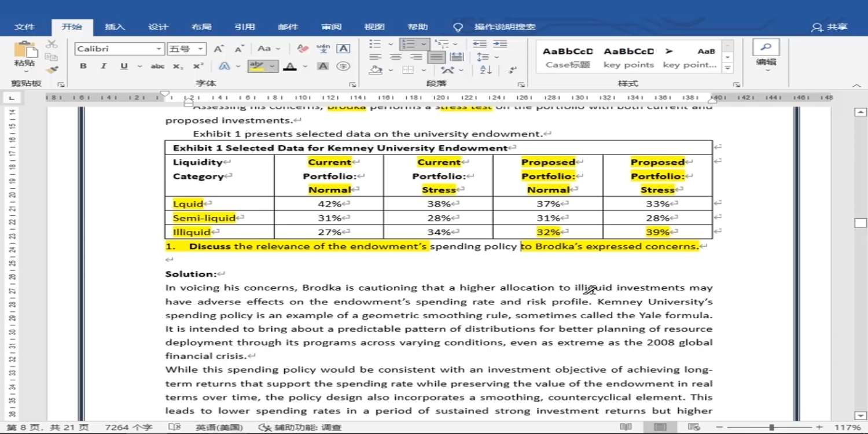Screen dimensions: 868x434
Task: Click the Increase Indent icon
Action: pos(500,44)
